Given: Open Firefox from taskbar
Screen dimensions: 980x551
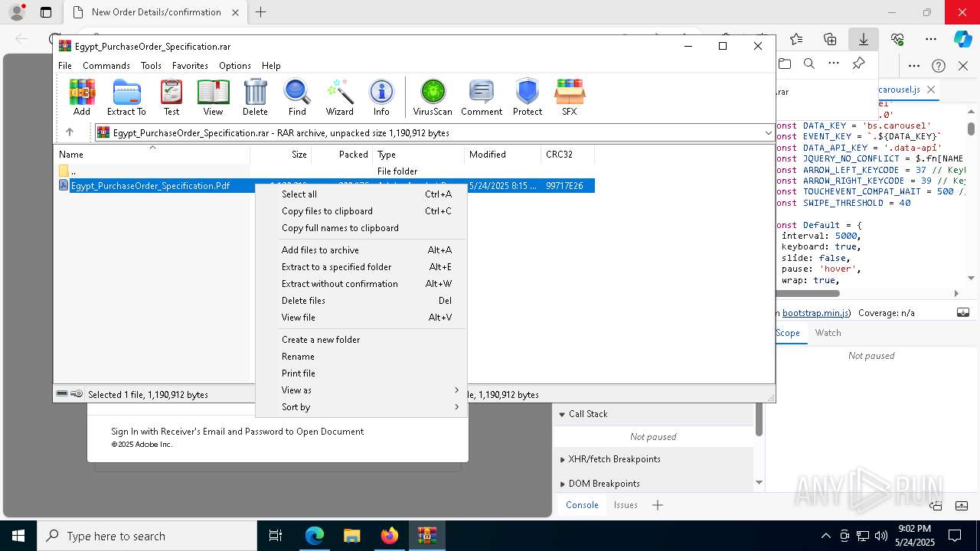Looking at the screenshot, I should (x=389, y=536).
